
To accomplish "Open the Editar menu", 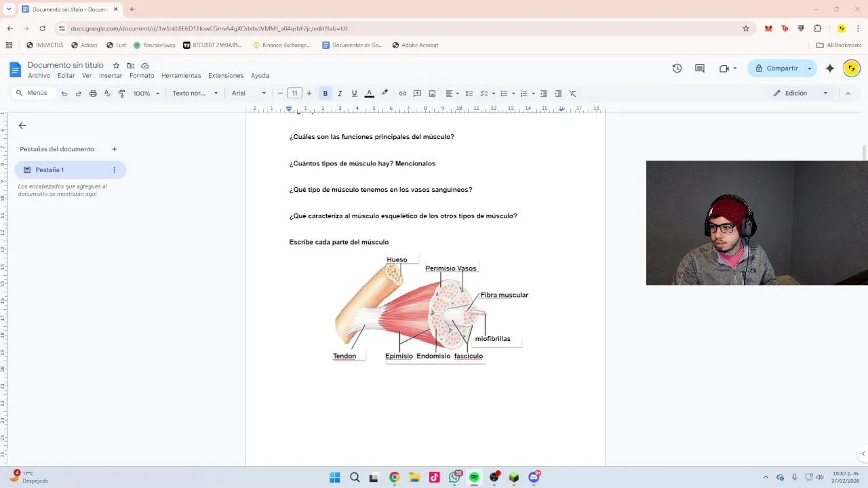I will (66, 76).
